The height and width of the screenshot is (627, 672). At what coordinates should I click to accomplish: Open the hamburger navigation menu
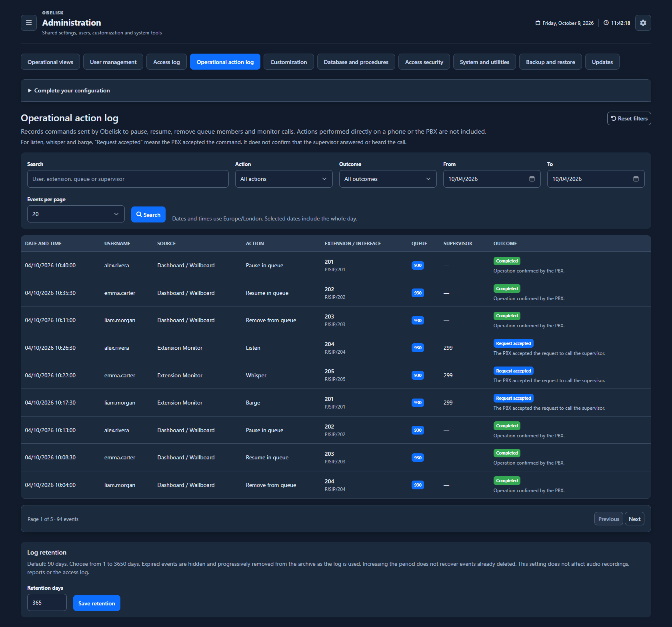(29, 23)
